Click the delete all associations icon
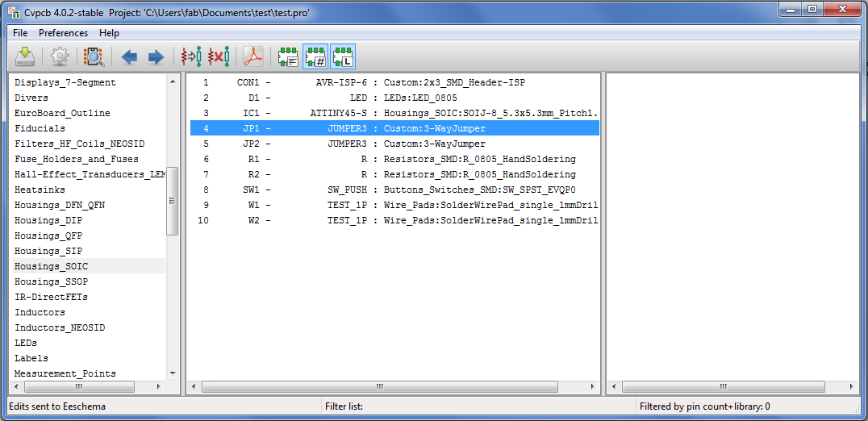The image size is (868, 421). point(219,56)
